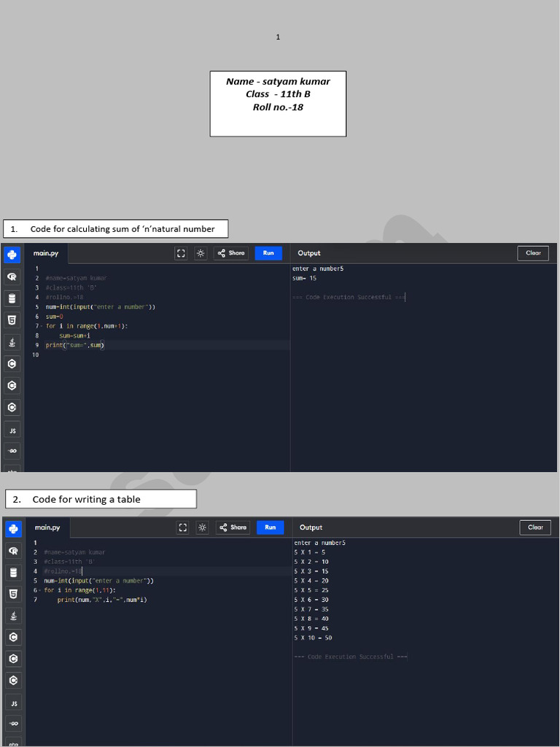Clear the output of the table program
560x747 pixels.
535,527
